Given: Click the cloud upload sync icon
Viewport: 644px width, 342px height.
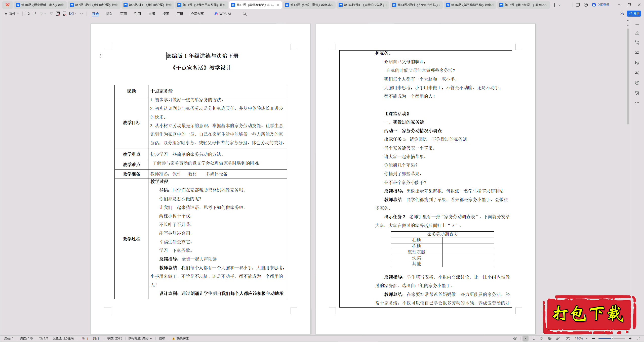Looking at the screenshot, I should pyautogui.click(x=622, y=14).
